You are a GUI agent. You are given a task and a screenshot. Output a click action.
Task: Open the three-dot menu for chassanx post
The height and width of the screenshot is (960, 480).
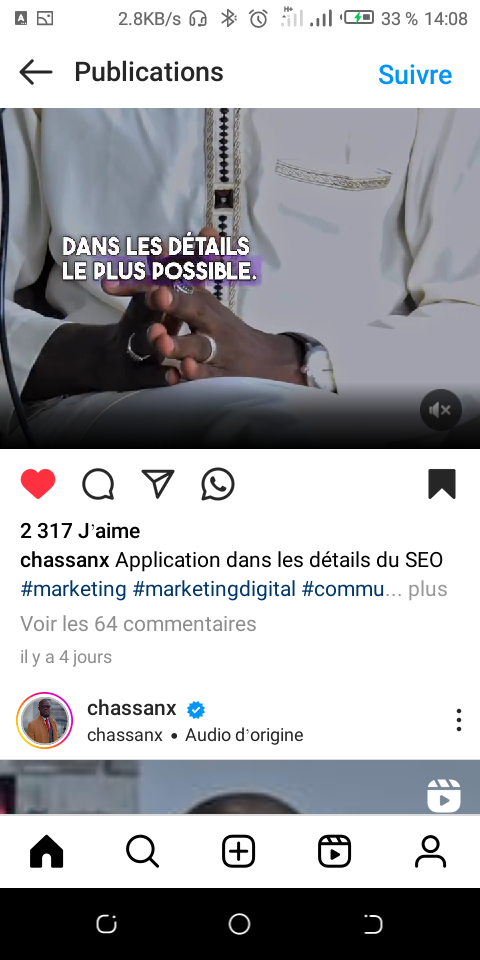[x=459, y=720]
